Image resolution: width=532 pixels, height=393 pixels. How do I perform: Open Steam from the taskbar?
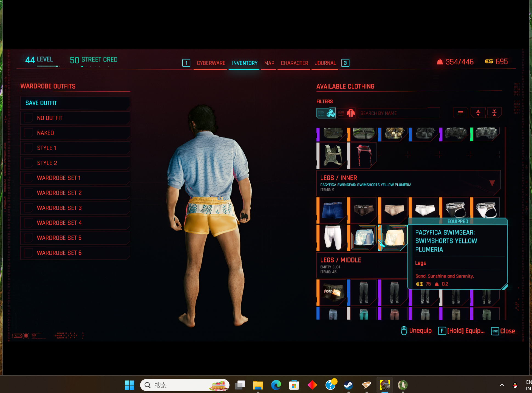[x=348, y=385]
